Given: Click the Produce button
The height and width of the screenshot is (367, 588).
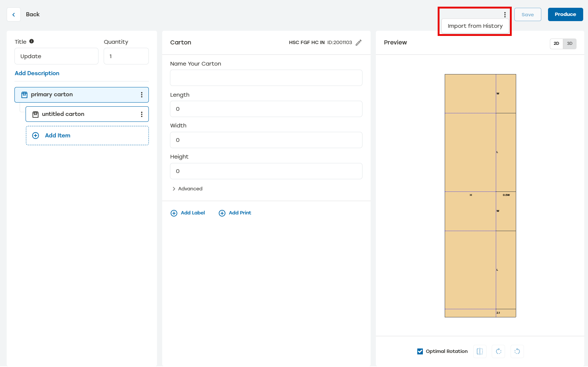Looking at the screenshot, I should tap(565, 14).
